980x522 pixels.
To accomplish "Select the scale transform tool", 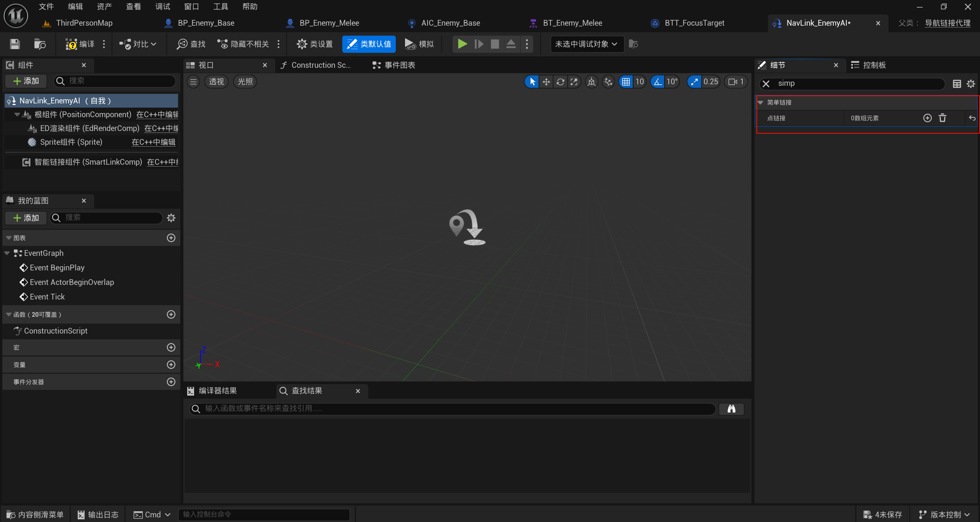I will coord(574,82).
